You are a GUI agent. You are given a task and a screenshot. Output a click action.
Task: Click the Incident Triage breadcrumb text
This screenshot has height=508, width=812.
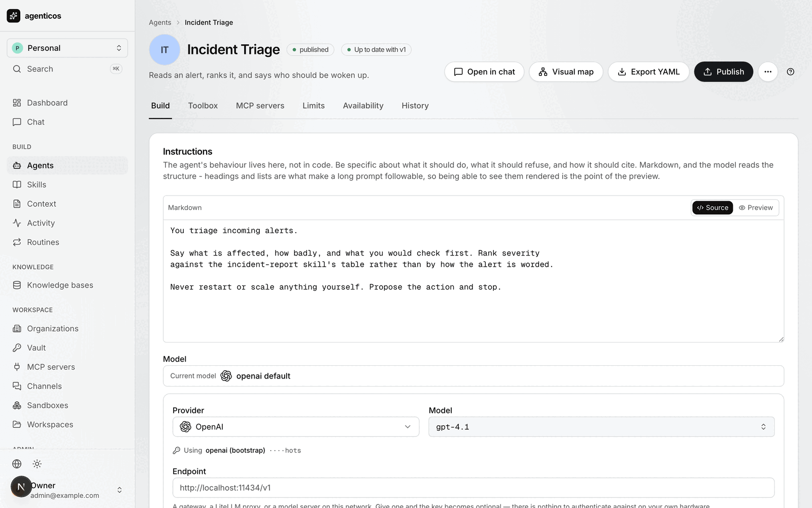209,22
